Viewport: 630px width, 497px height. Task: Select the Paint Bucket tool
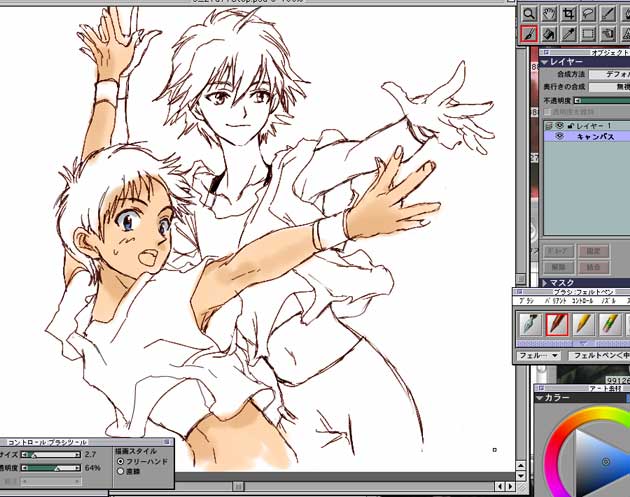(x=549, y=34)
